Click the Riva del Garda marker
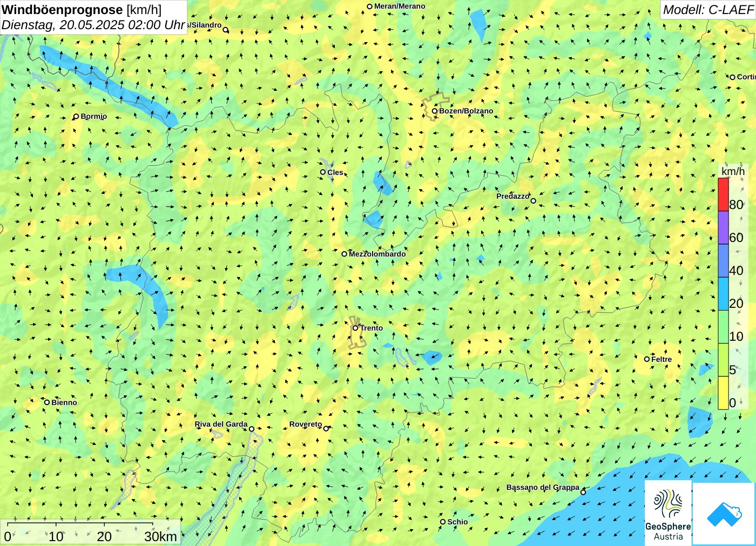This screenshot has width=756, height=546. coord(252,429)
